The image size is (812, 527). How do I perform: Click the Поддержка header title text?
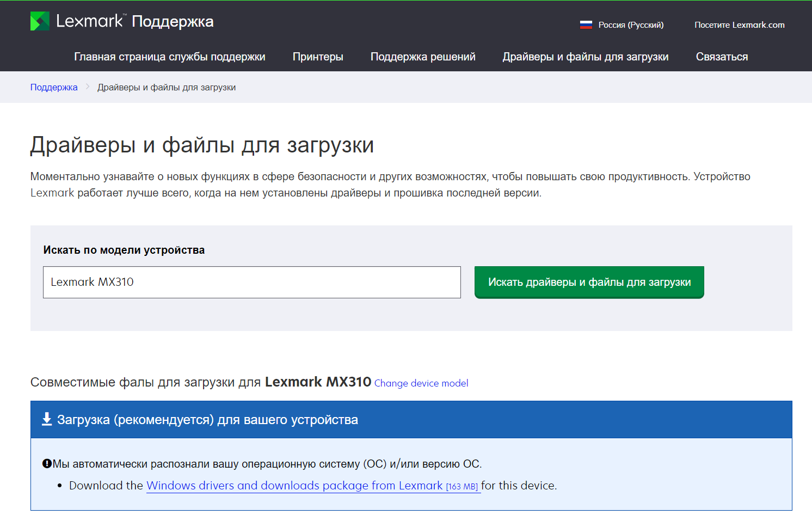[x=173, y=21]
